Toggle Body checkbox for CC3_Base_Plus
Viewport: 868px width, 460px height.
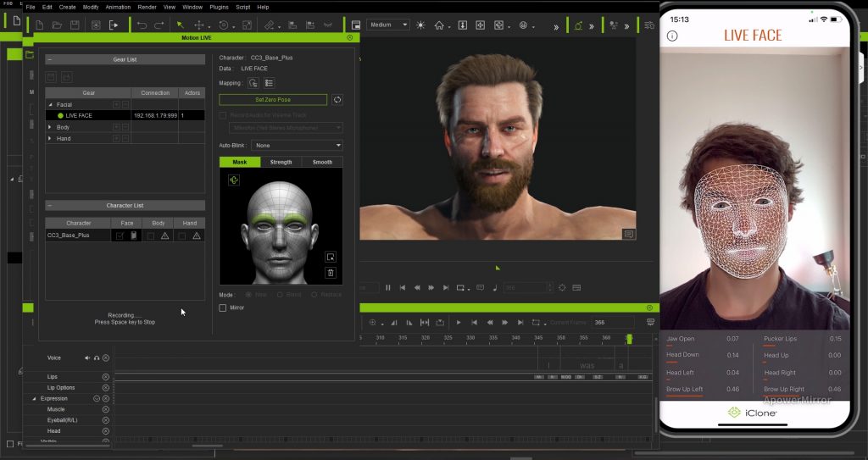click(x=151, y=236)
